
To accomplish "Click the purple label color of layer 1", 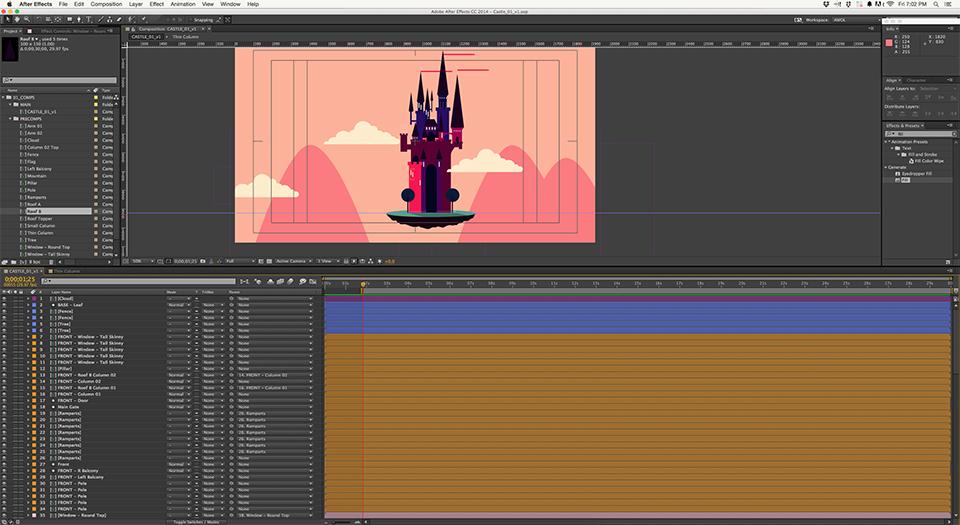I will pyautogui.click(x=34, y=299).
